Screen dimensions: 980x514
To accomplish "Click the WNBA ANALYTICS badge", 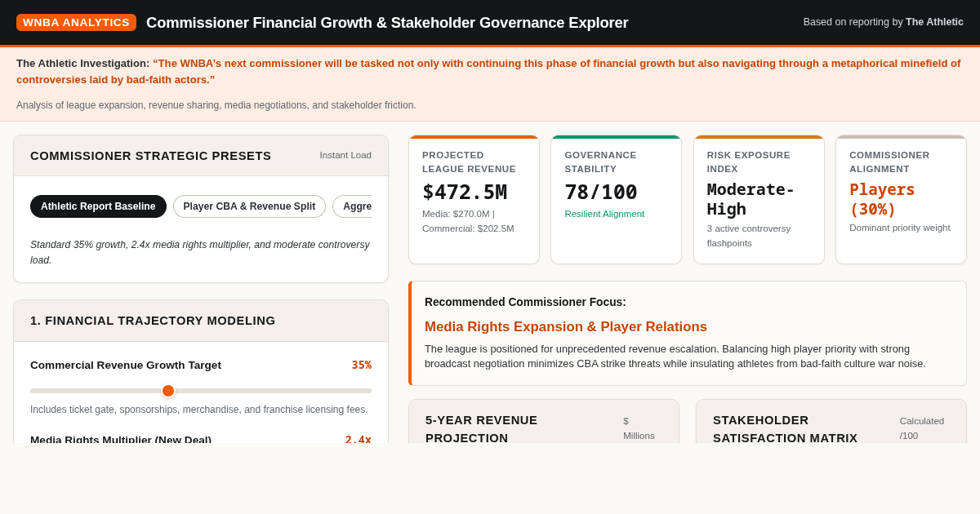I will [x=76, y=22].
